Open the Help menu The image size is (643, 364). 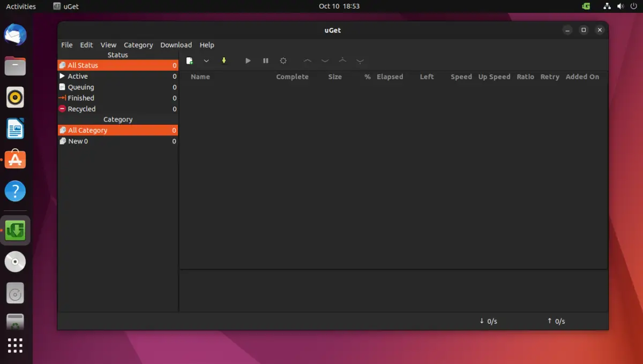coord(207,45)
